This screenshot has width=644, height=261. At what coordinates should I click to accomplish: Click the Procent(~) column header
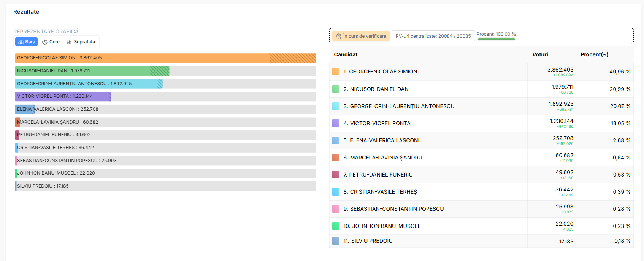pos(594,54)
